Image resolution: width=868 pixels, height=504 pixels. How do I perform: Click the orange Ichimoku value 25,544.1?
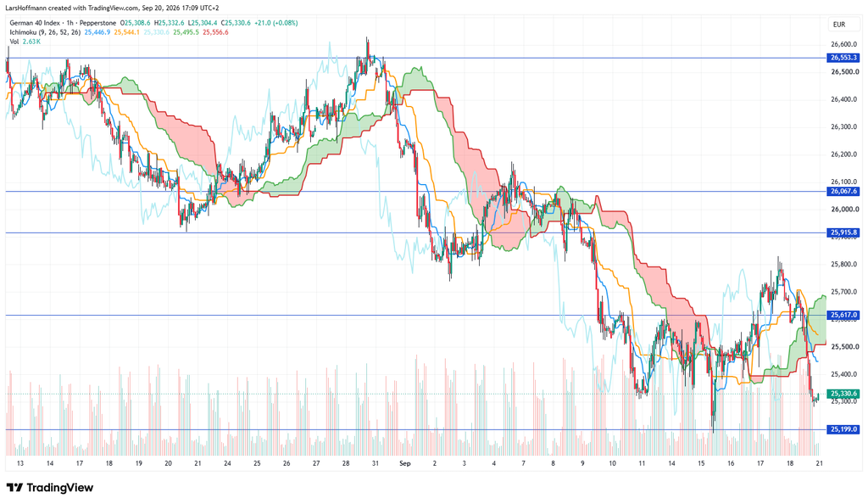click(x=127, y=32)
